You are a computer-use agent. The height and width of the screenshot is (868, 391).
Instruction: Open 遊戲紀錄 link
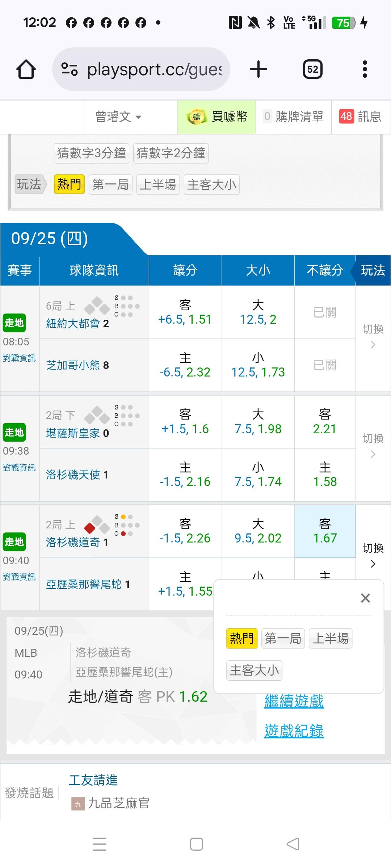(294, 731)
